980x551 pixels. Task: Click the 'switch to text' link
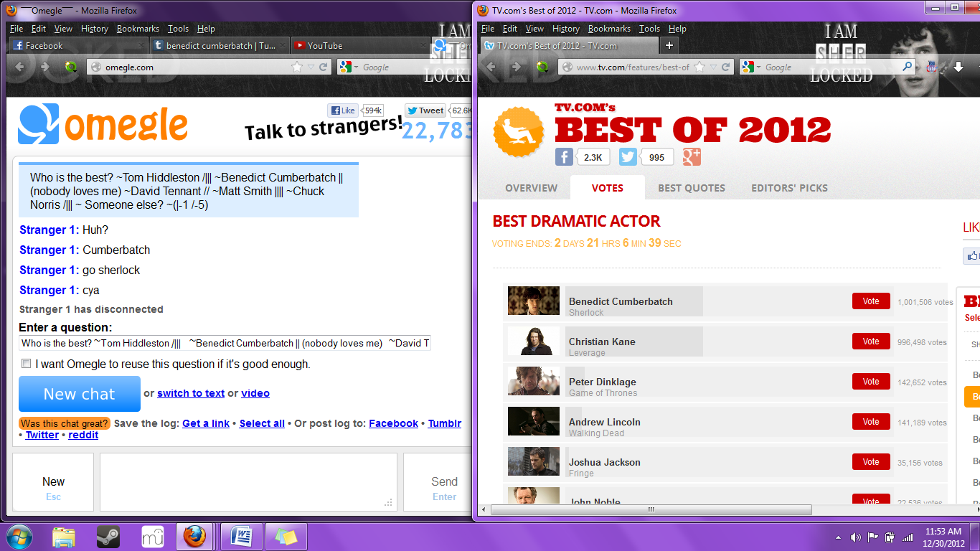coord(191,393)
